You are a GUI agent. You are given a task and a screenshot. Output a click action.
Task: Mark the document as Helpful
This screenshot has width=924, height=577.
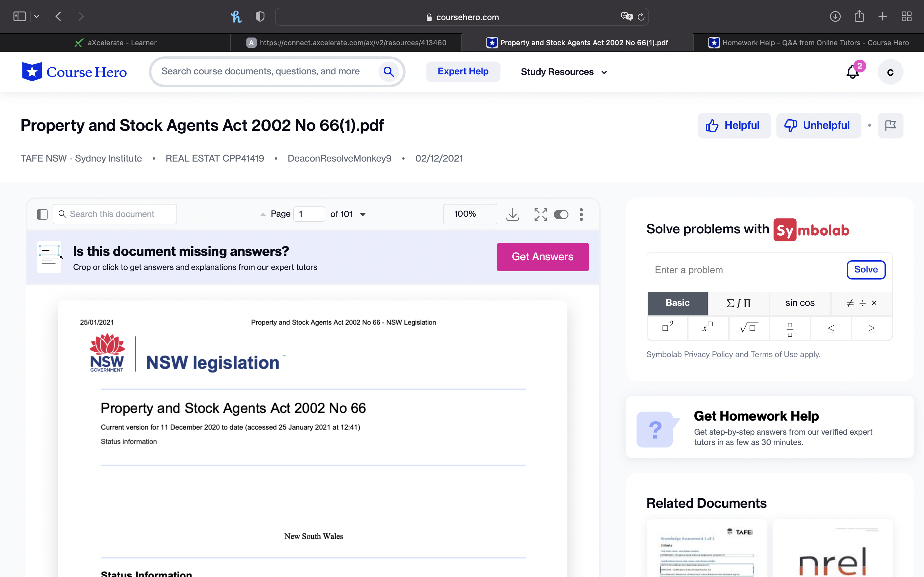[734, 125]
